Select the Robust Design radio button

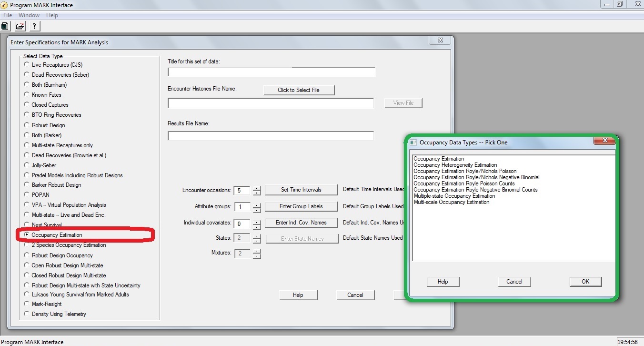click(x=45, y=125)
